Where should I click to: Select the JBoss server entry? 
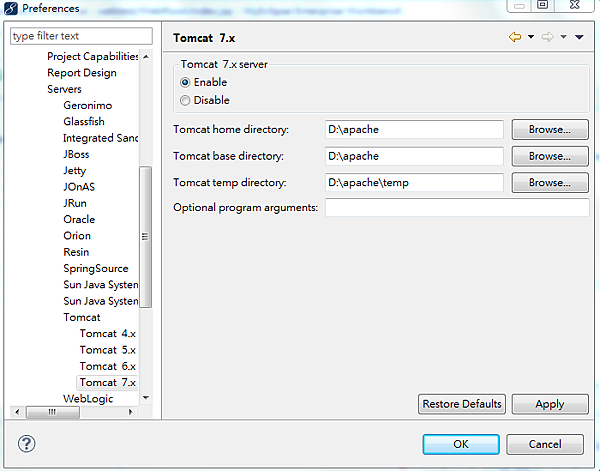coord(76,155)
